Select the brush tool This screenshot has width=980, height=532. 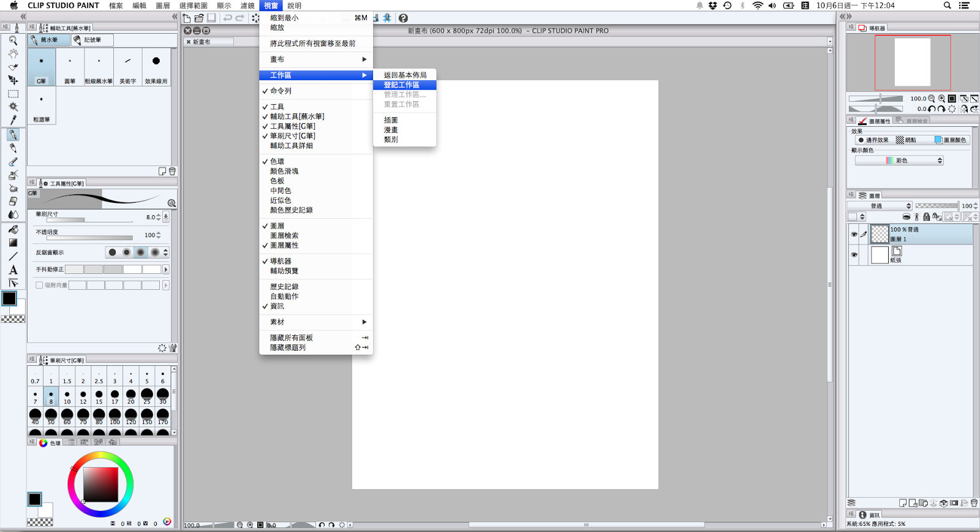point(13,162)
